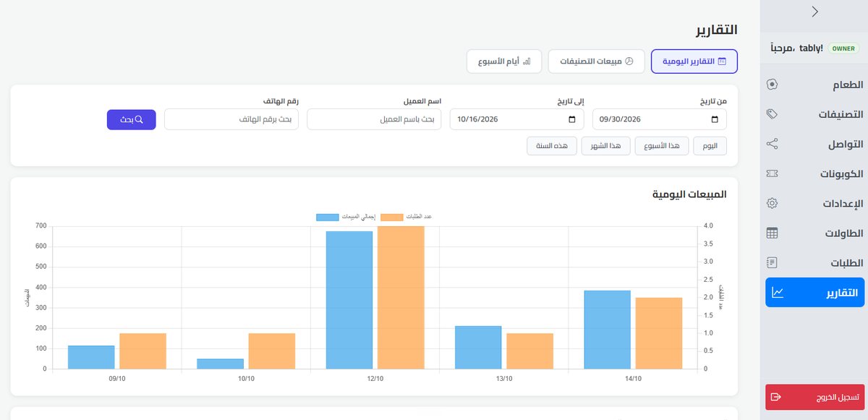Screen dimensions: 868x420
Task: Click bar chart icon on أيام الأسبوع tab
Action: coord(527,61)
